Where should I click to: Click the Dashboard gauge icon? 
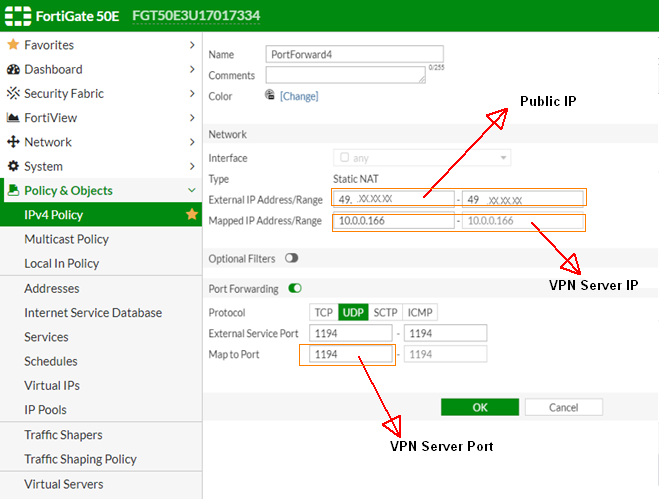pyautogui.click(x=13, y=69)
